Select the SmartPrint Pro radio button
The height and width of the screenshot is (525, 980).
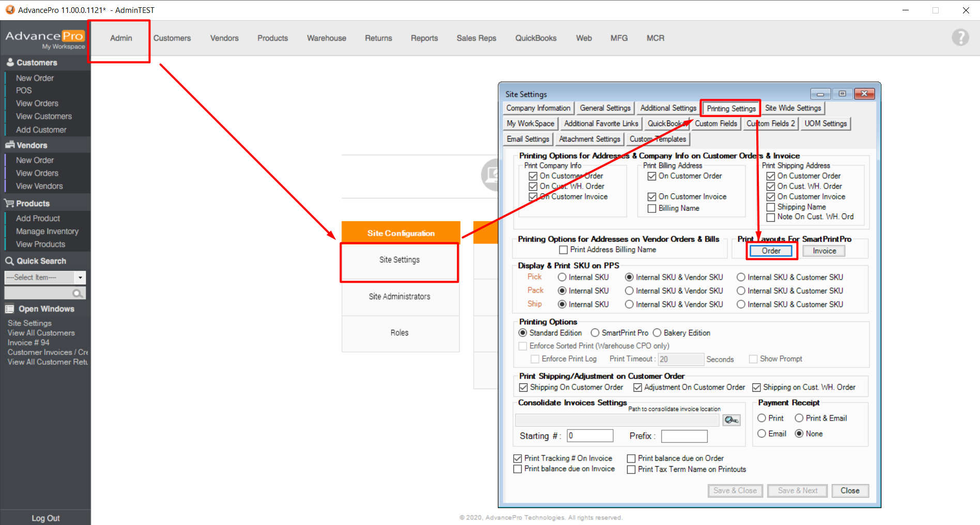click(x=595, y=333)
